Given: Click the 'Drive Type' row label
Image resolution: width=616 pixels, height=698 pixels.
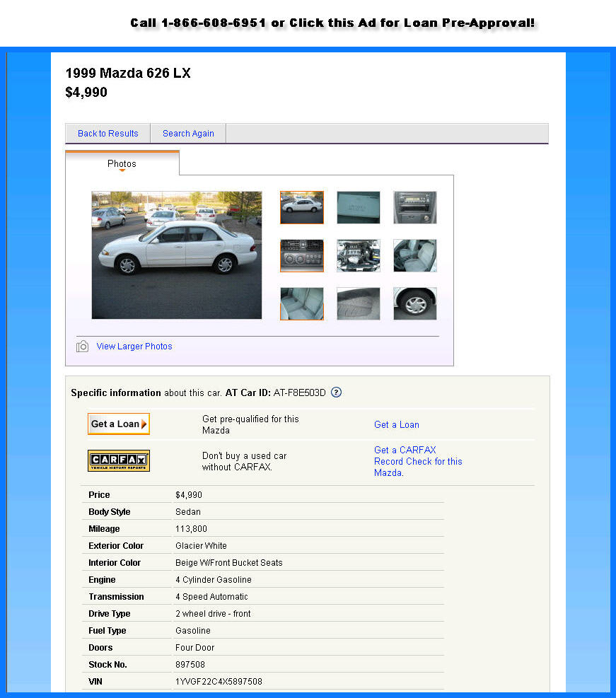Looking at the screenshot, I should pos(110,613).
